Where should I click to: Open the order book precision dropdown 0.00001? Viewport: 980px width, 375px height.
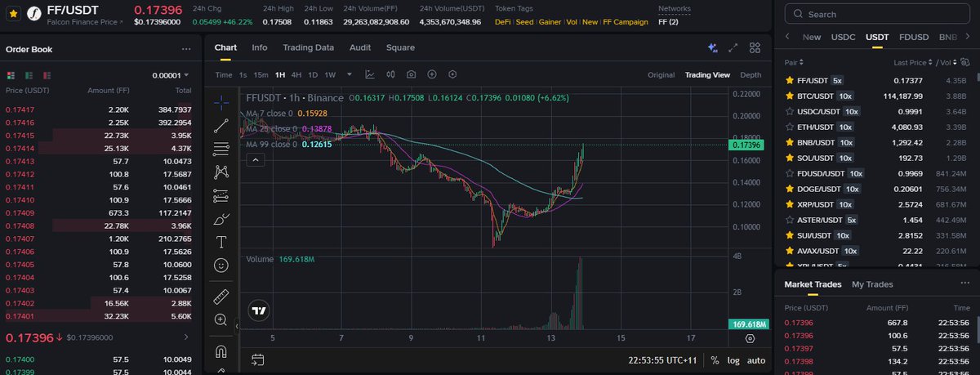(x=171, y=76)
